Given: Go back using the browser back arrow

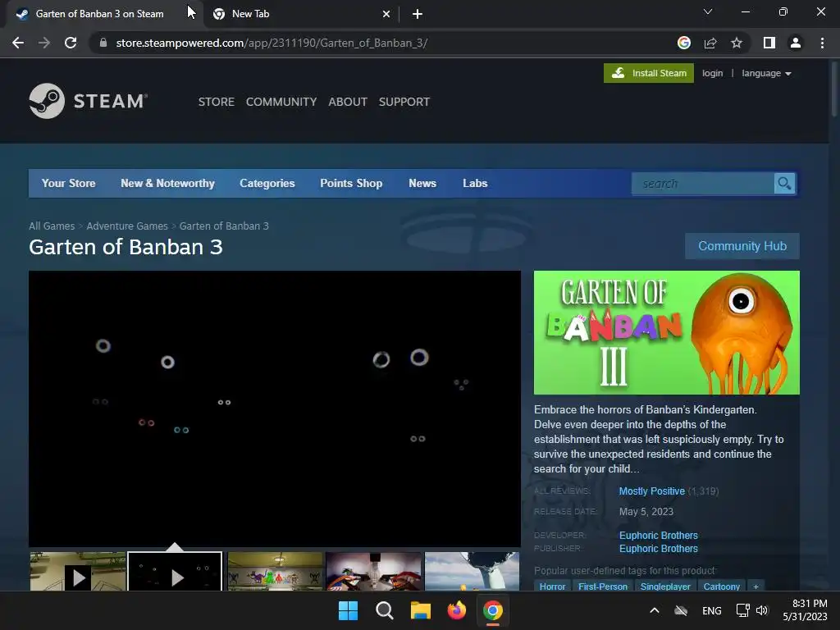Looking at the screenshot, I should tap(18, 43).
